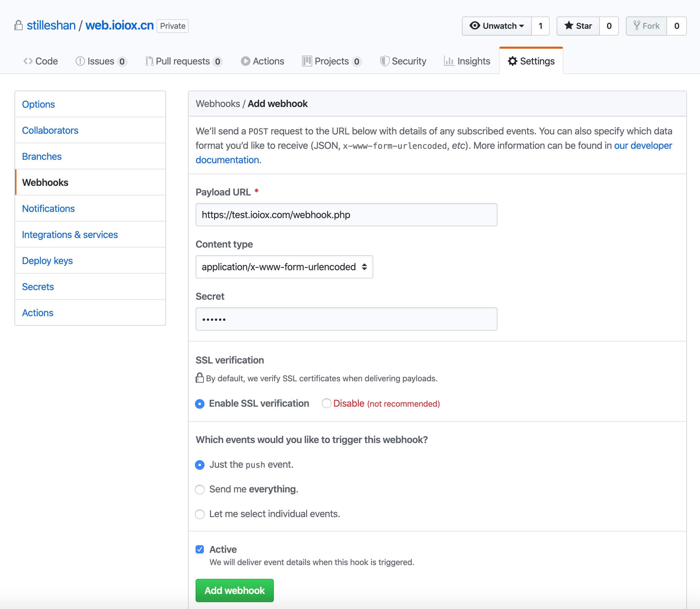Click the Secret input field
This screenshot has width=700, height=609.
coord(346,319)
